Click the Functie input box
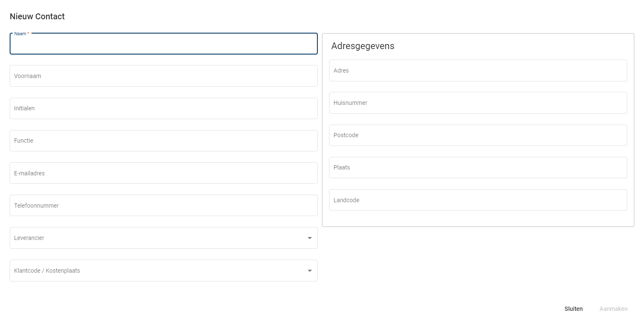The image size is (644, 323). [163, 141]
